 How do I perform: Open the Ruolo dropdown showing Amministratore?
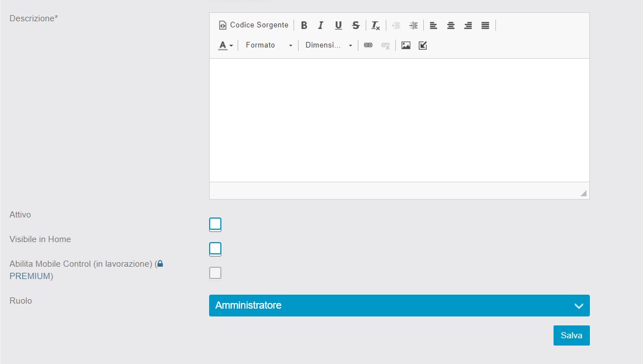point(399,306)
